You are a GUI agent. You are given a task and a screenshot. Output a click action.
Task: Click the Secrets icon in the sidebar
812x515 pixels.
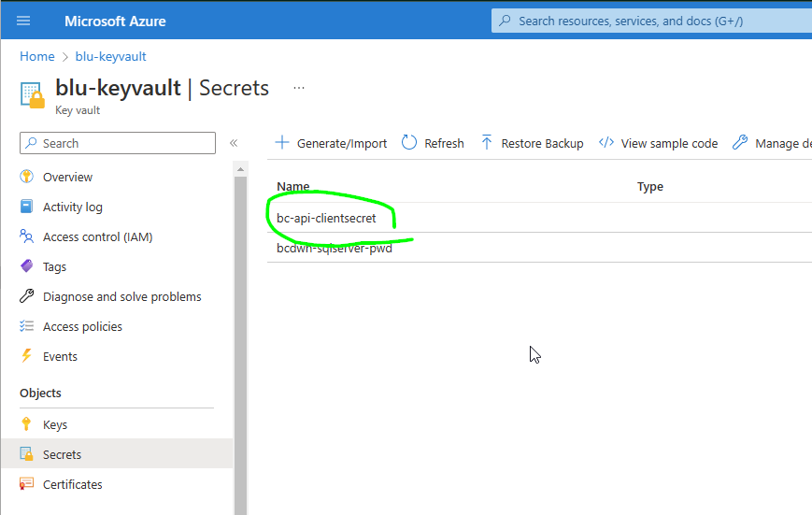[26, 454]
